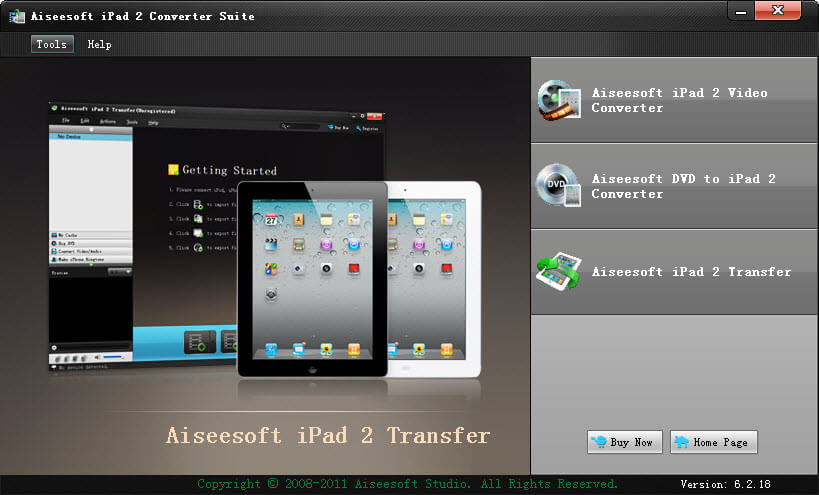
Task: Close the Converter Suite window
Action: click(778, 10)
